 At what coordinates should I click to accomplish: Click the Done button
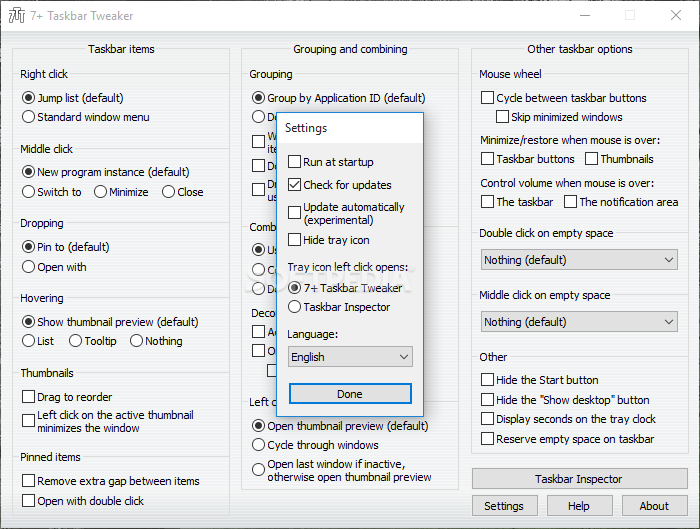(x=350, y=394)
